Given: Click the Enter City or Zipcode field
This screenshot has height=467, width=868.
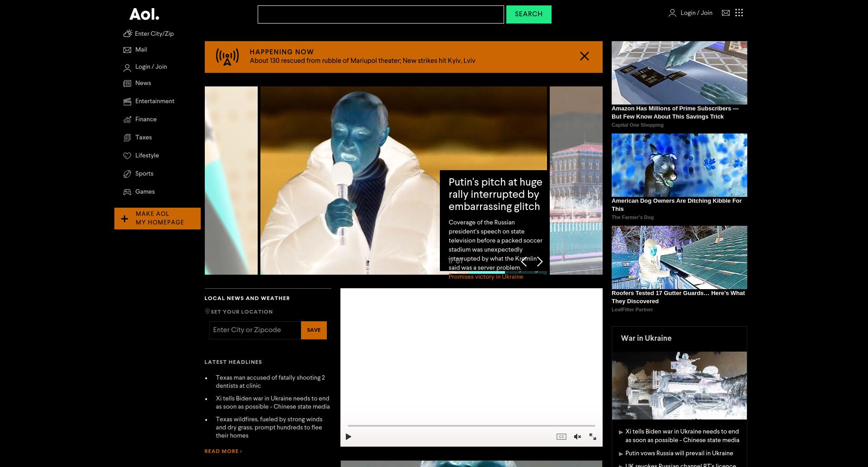Looking at the screenshot, I should point(255,330).
